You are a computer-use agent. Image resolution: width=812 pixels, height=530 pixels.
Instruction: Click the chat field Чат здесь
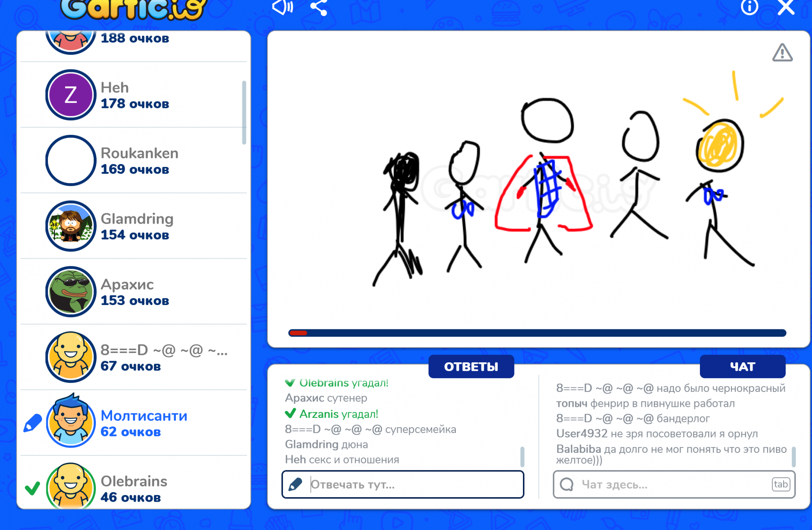click(670, 484)
